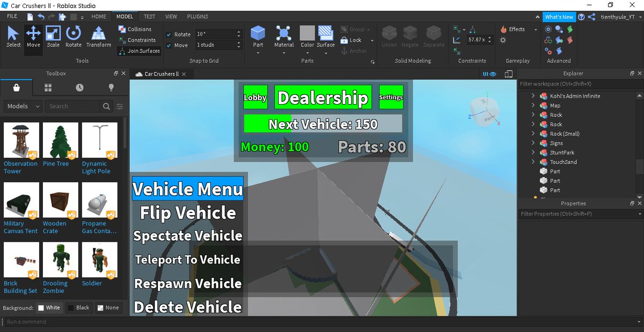Open Toolbox Recent clock tab

coord(79,87)
